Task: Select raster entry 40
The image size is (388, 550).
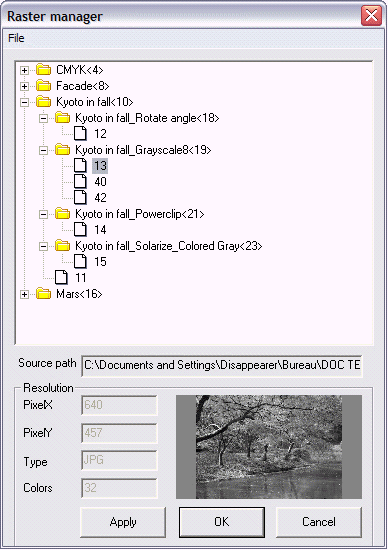Action: coord(100,182)
